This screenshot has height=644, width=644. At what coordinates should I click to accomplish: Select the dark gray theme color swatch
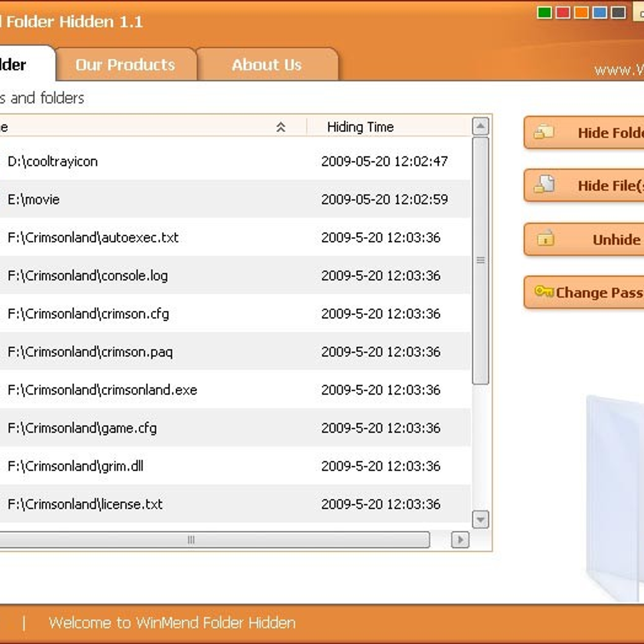(x=618, y=13)
